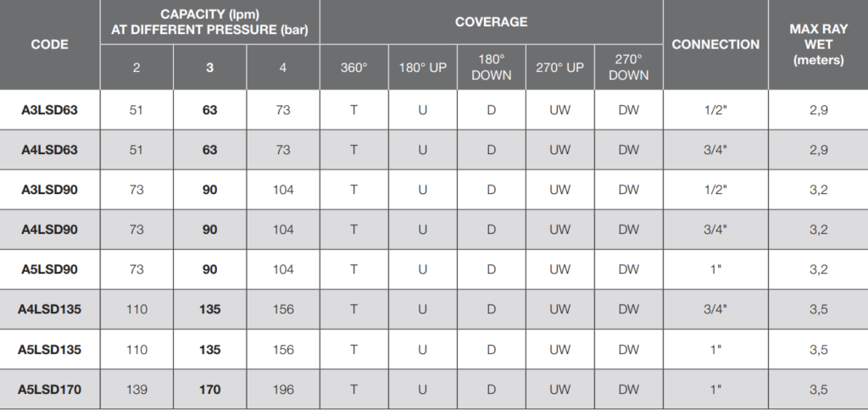The width and height of the screenshot is (868, 410).
Task: Select the A5LSD170 code cell
Action: coord(50,389)
